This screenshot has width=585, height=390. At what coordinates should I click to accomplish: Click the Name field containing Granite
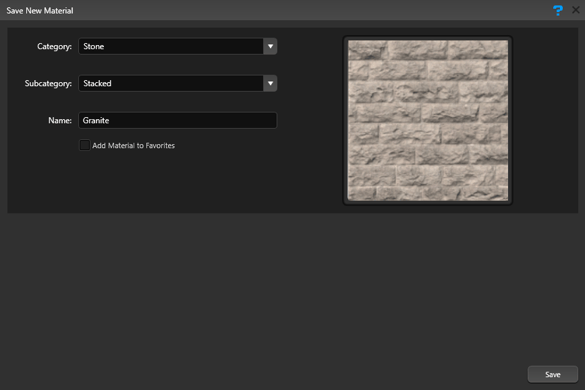pos(178,121)
